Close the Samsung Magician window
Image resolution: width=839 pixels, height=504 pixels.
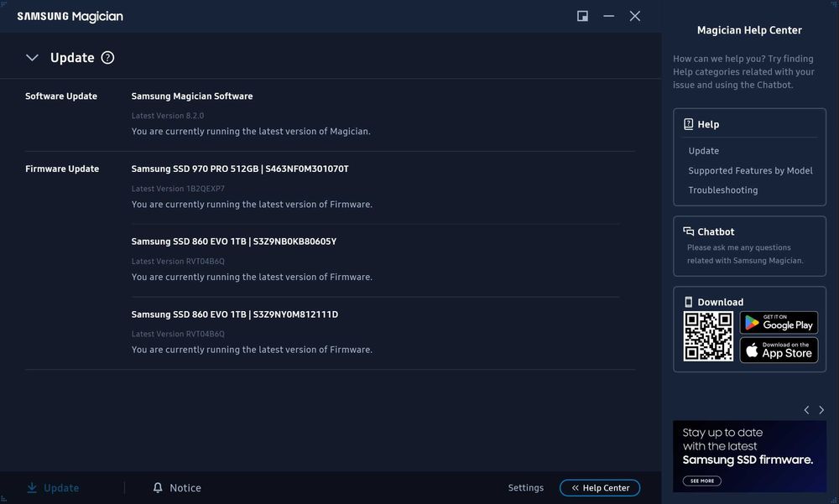tap(635, 16)
